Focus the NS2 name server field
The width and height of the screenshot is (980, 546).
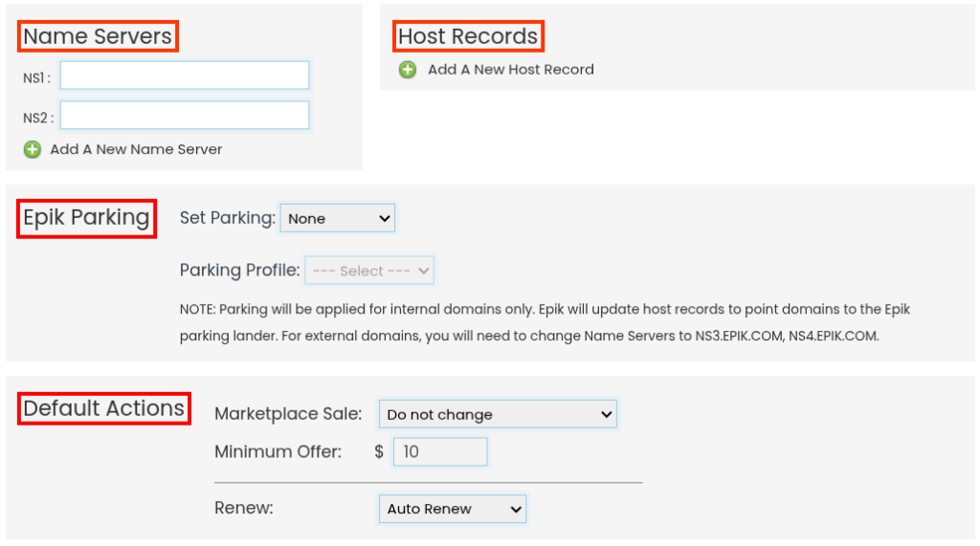pos(185,115)
